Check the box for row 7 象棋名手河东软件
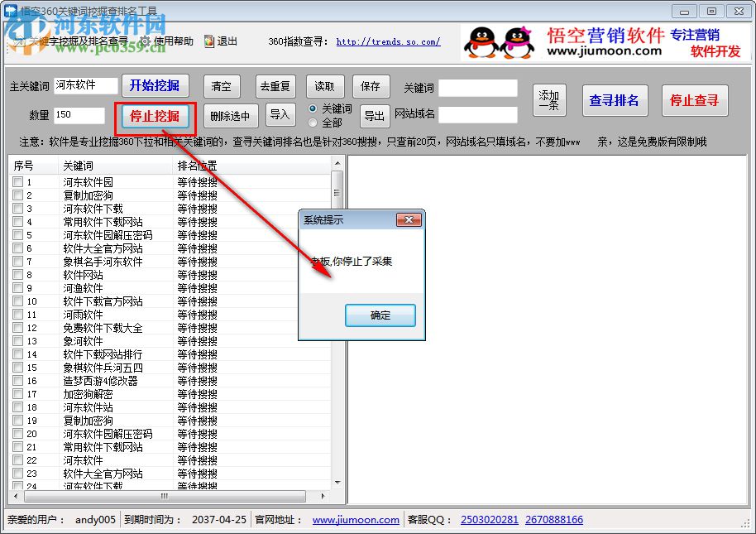The image size is (756, 534). 18,262
